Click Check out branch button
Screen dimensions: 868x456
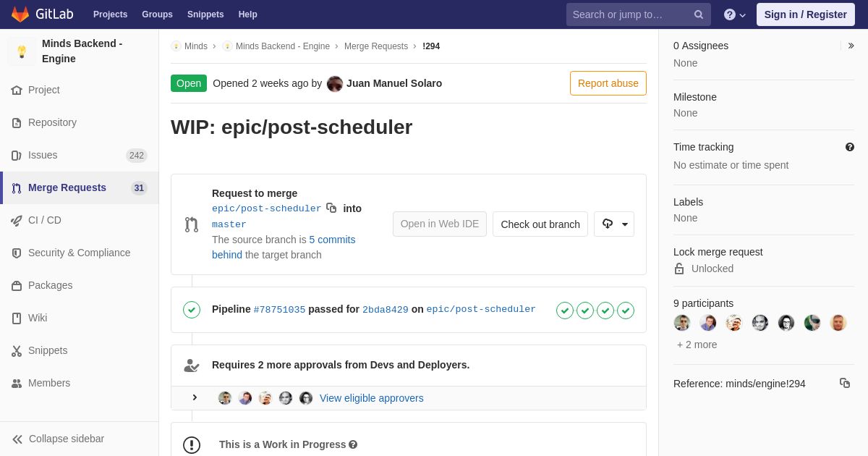click(540, 224)
